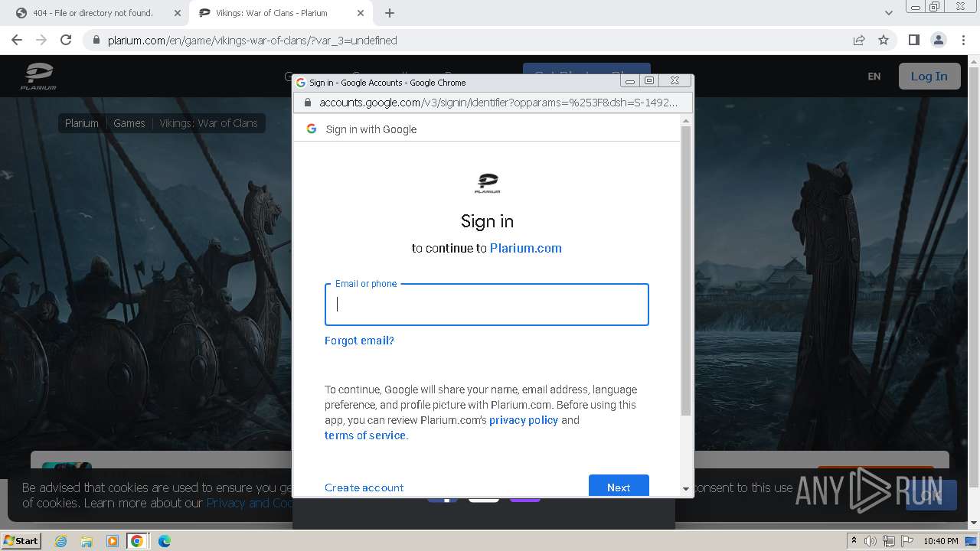
Task: Click the accounts.google.com popup URL
Action: pyautogui.click(x=498, y=103)
